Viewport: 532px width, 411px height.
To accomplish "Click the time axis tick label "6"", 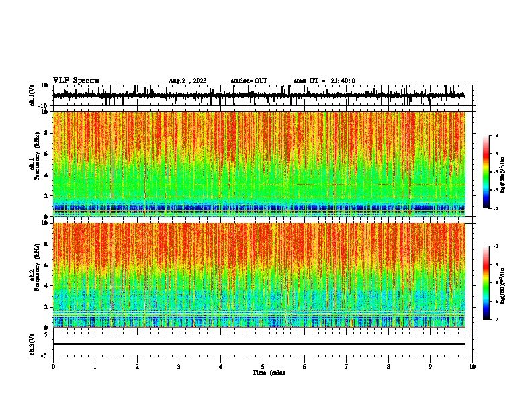I will point(305,367).
